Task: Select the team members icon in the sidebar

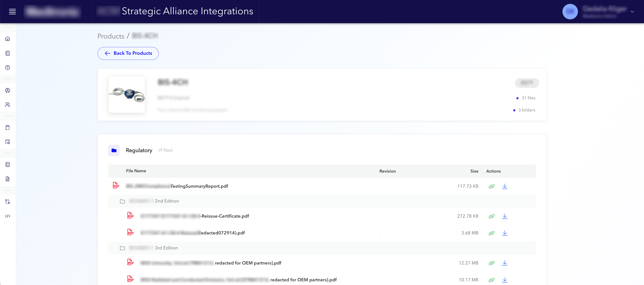Action: 8,105
